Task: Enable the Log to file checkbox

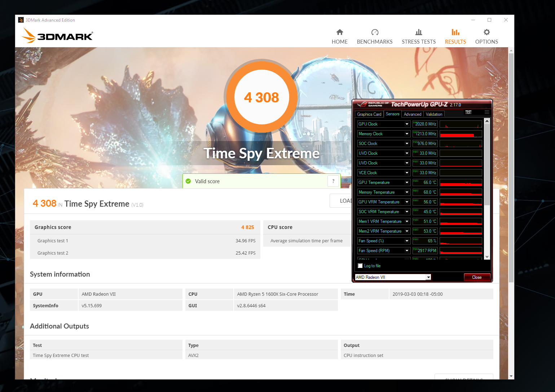Action: pyautogui.click(x=360, y=266)
